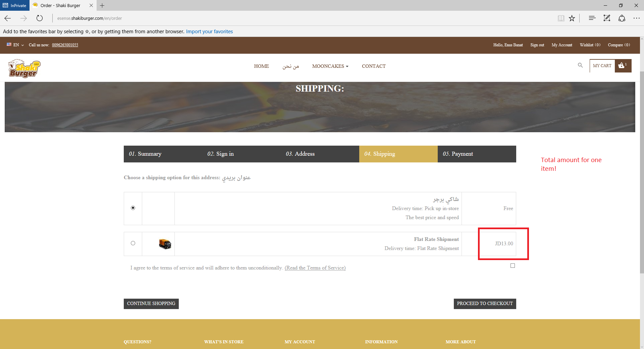Select the شاكي برجر free pickup option
644x349 pixels.
click(x=133, y=208)
